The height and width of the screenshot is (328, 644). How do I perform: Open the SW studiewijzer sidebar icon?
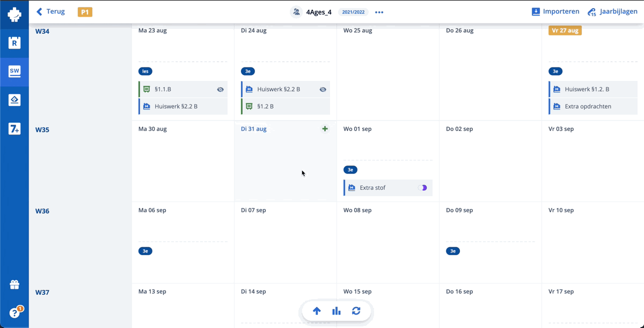coord(14,71)
